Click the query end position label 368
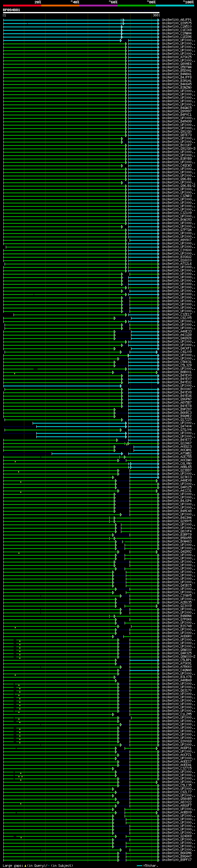The image size is (197, 868). [x=155, y=15]
